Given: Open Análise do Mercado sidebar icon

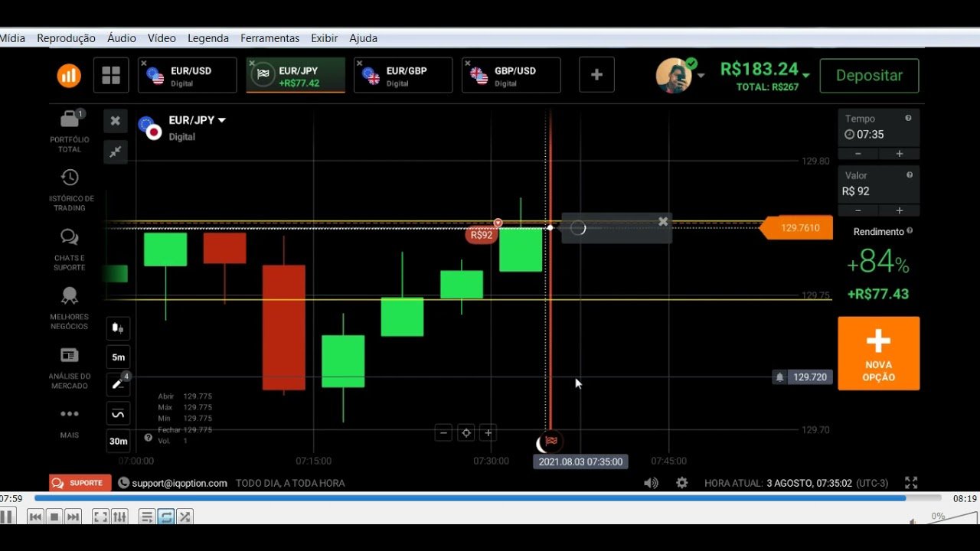Looking at the screenshot, I should coord(70,356).
